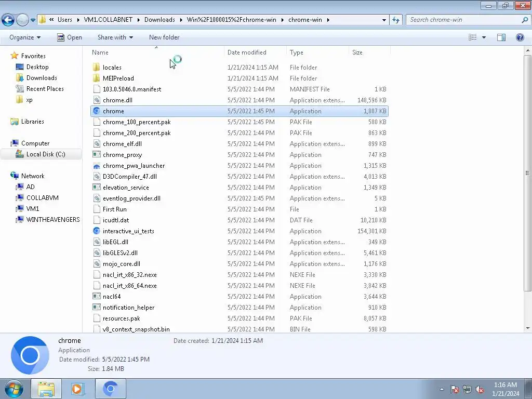This screenshot has width=532, height=399.
Task: Click the interactive_ui_tests application icon
Action: click(97, 231)
